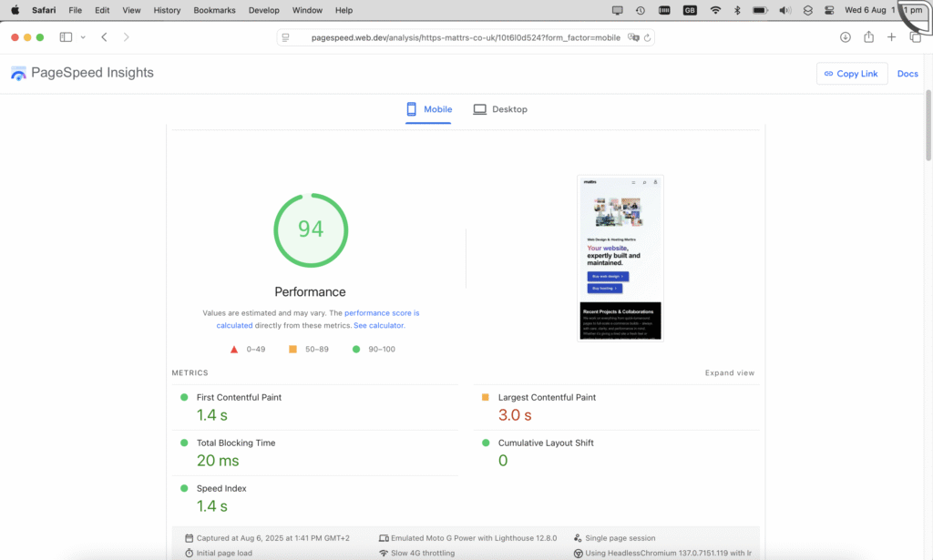This screenshot has width=933, height=560.
Task: Click the calendar icon beside Captured at
Action: pos(189,538)
